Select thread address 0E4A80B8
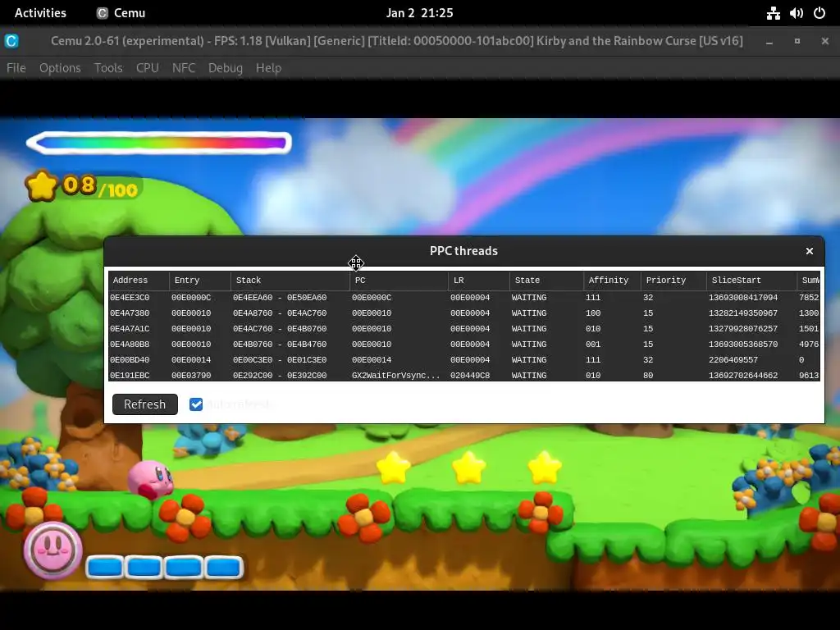The width and height of the screenshot is (840, 630). pyautogui.click(x=130, y=344)
